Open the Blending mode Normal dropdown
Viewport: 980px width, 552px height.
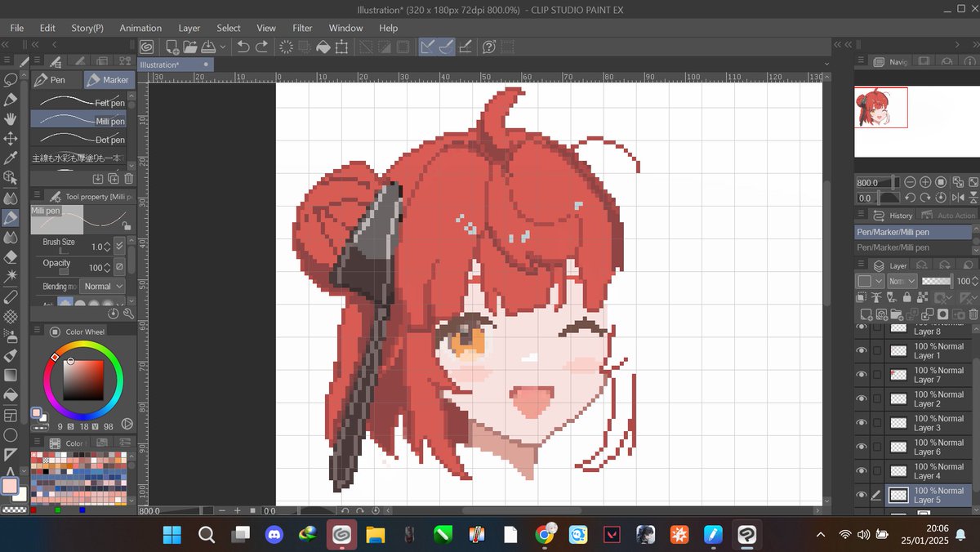[x=103, y=287]
